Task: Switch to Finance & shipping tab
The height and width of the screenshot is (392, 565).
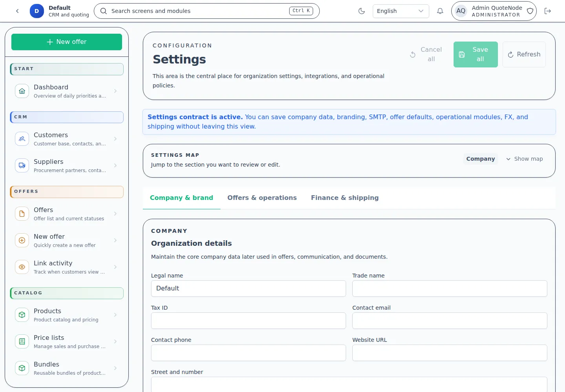Action: point(344,198)
